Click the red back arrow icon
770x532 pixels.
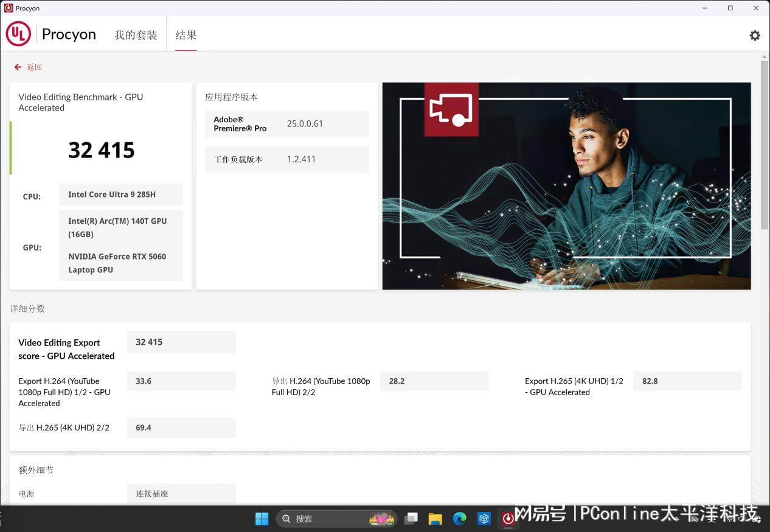tap(18, 67)
